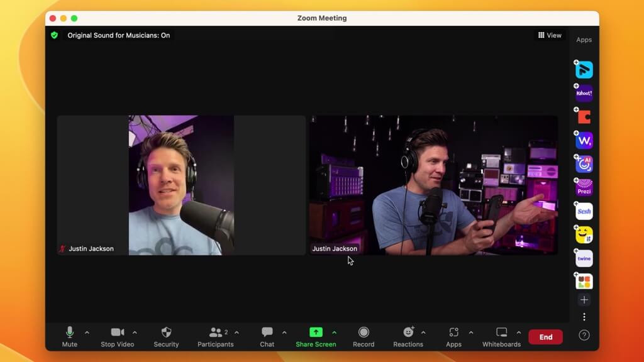End the meeting
Screen dimensions: 644x362
(545, 337)
